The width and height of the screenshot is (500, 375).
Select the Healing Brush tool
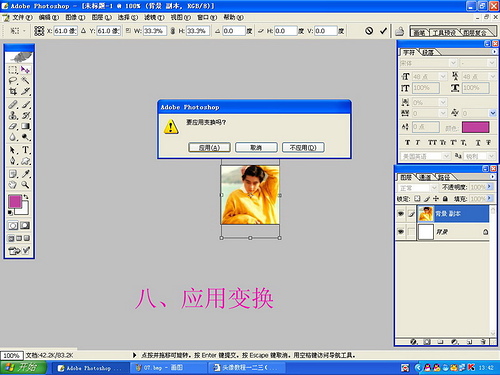click(x=13, y=105)
